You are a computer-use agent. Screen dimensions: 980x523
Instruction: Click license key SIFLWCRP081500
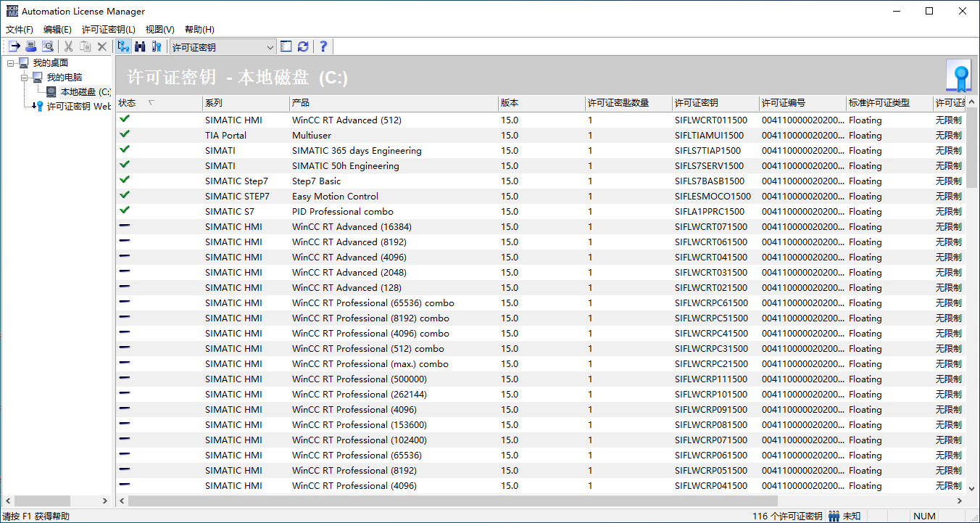pos(711,425)
